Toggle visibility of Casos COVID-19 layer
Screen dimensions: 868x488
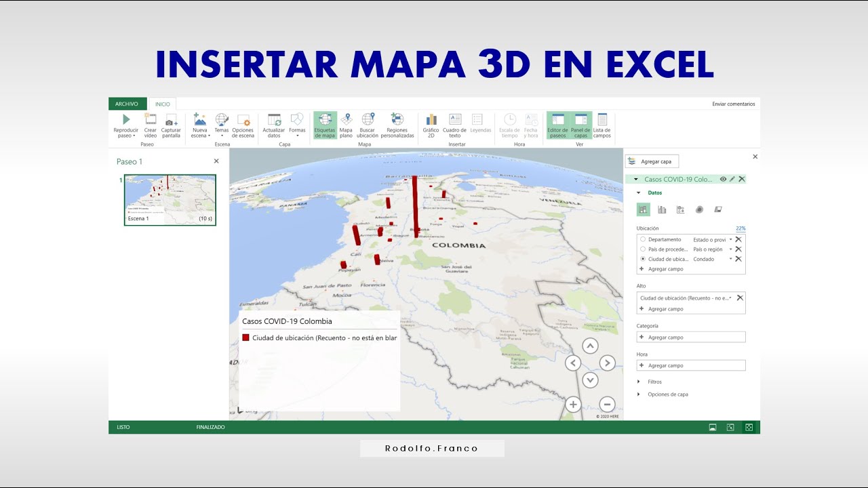(x=723, y=179)
